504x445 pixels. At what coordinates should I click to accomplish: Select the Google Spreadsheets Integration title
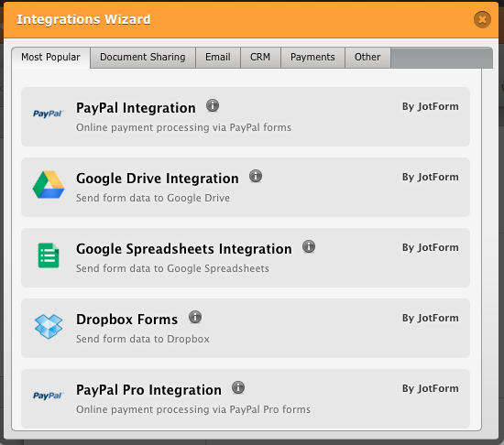coord(184,249)
